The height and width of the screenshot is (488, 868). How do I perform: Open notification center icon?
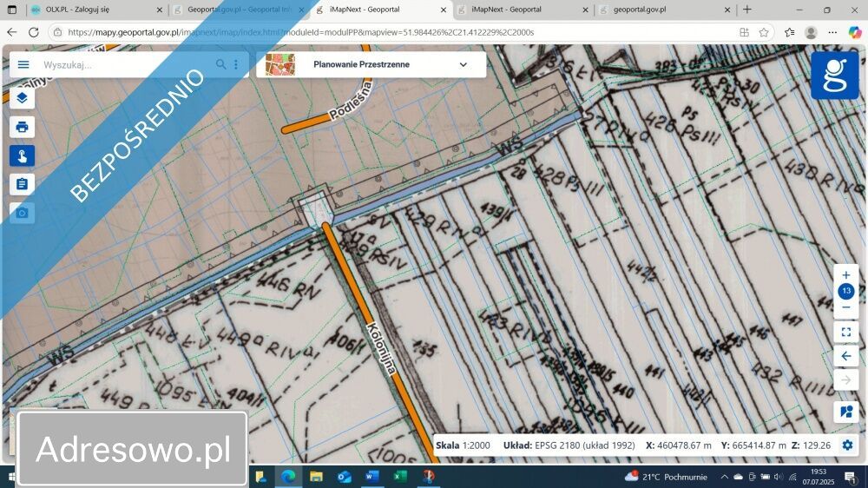851,477
